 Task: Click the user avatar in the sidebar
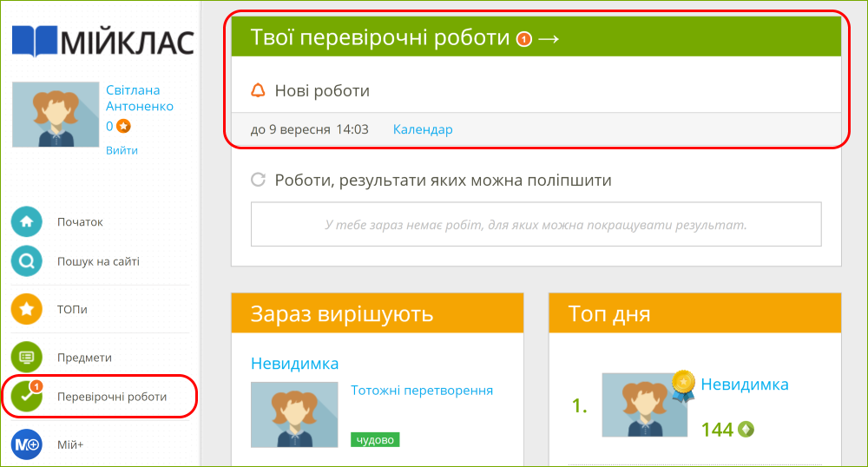pos(56,115)
